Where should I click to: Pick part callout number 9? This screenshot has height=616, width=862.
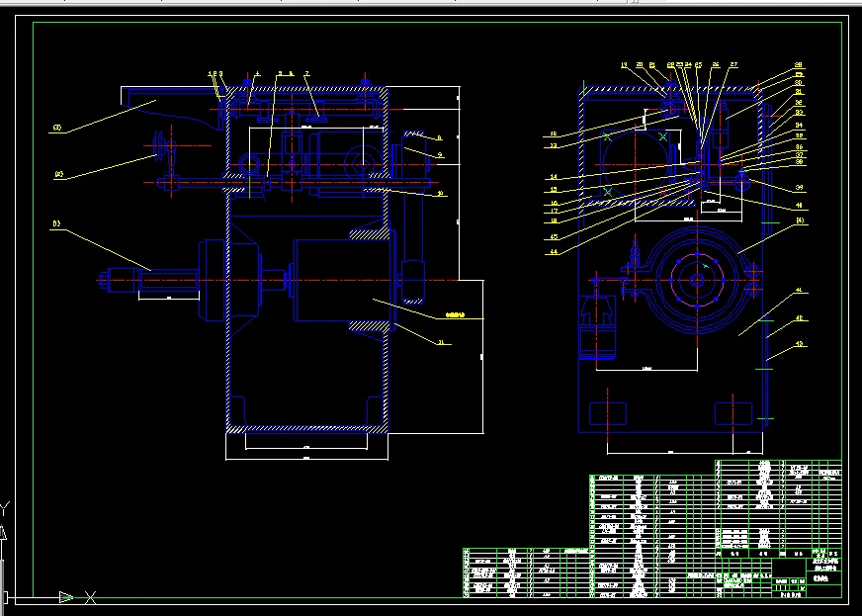coord(440,155)
